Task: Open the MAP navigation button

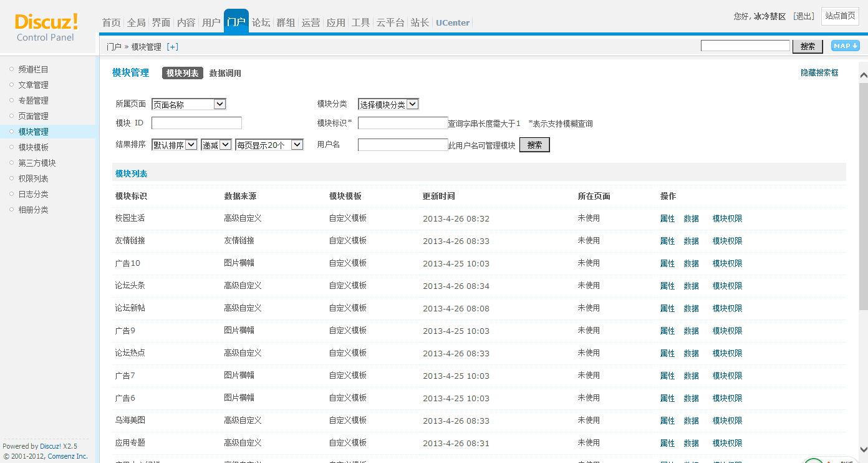Action: tap(845, 46)
